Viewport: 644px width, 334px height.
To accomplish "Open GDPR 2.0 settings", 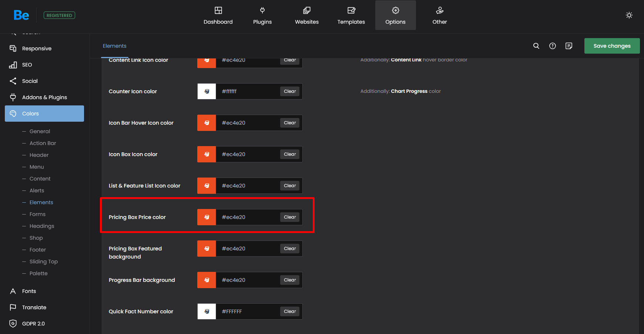I will tap(33, 324).
